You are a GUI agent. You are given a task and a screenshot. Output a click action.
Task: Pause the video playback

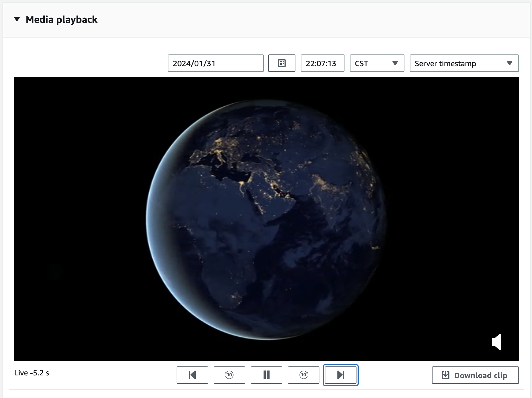pos(266,375)
